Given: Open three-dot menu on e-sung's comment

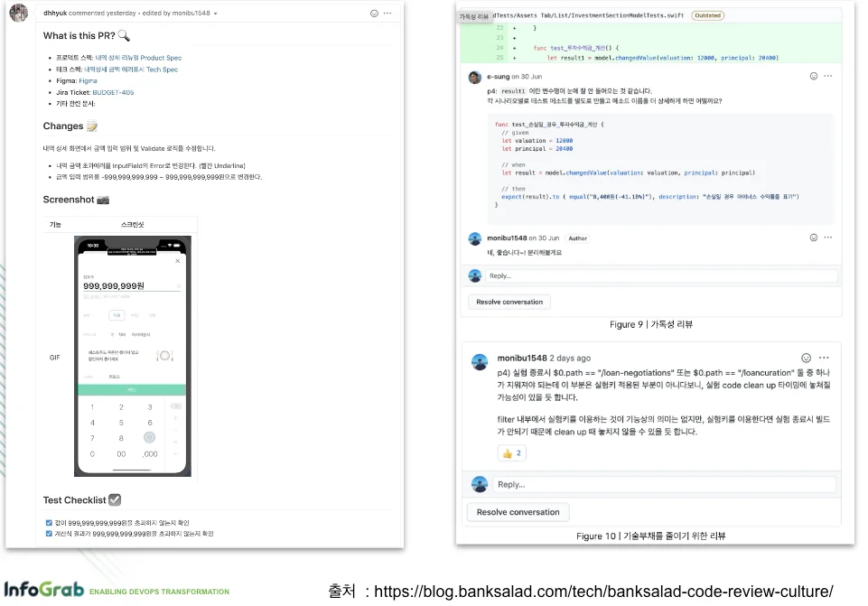Looking at the screenshot, I should click(x=828, y=77).
